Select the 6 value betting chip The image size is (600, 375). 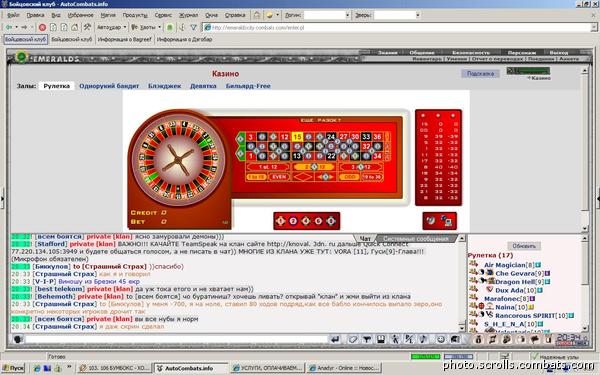click(318, 221)
